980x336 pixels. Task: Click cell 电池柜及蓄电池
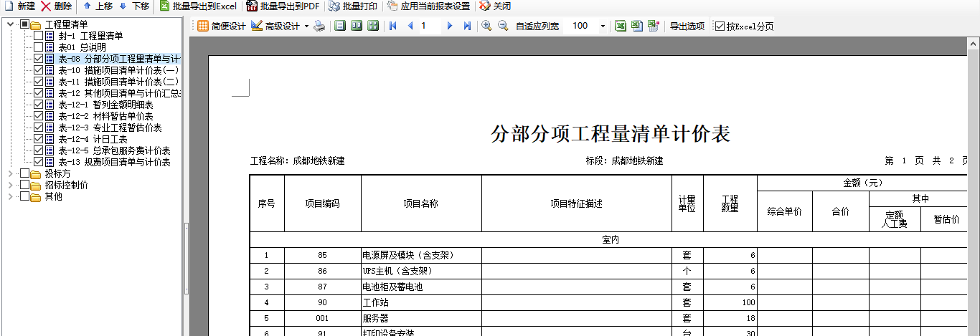[x=421, y=287]
